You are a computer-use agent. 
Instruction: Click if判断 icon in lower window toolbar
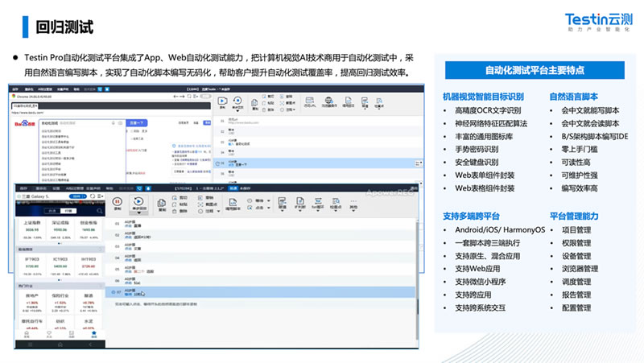[x=300, y=200]
